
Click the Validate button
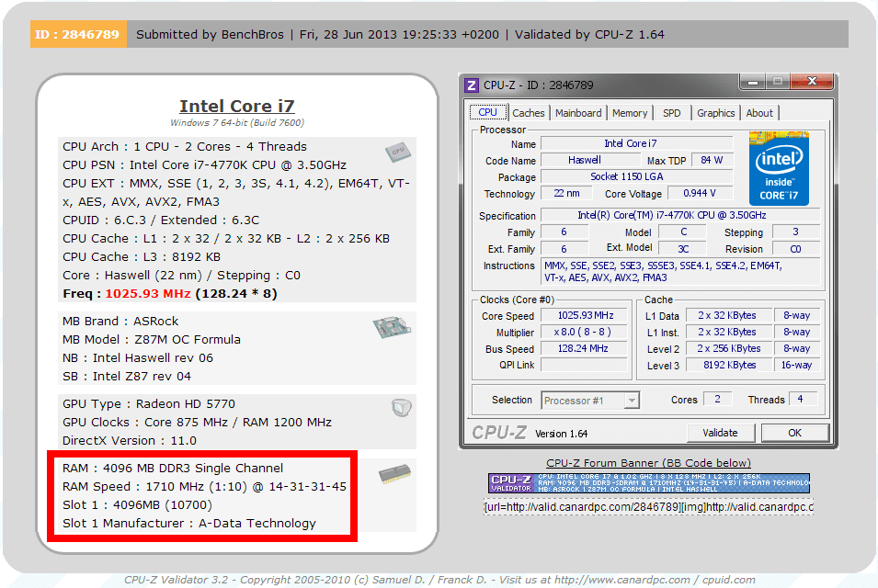[x=720, y=433]
